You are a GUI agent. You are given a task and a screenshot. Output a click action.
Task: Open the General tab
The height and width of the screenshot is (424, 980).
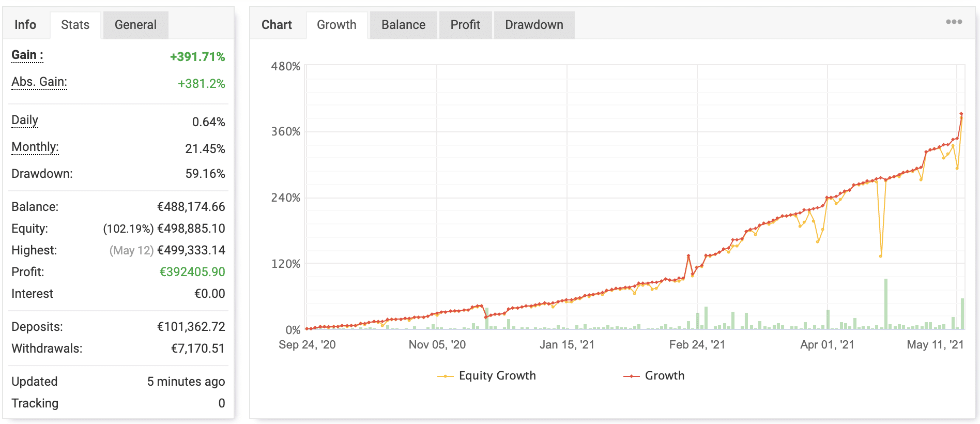(x=135, y=25)
